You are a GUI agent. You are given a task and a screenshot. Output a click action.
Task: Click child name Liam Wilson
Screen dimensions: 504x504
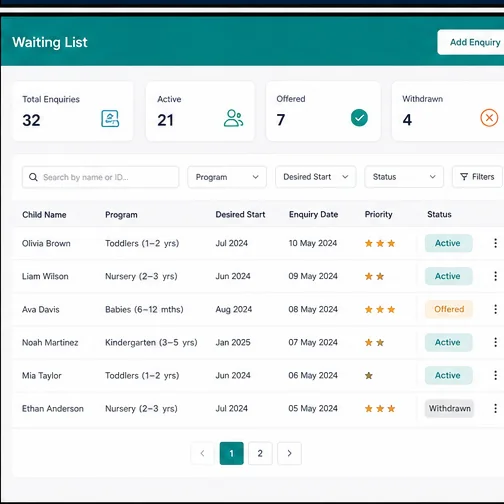point(45,276)
